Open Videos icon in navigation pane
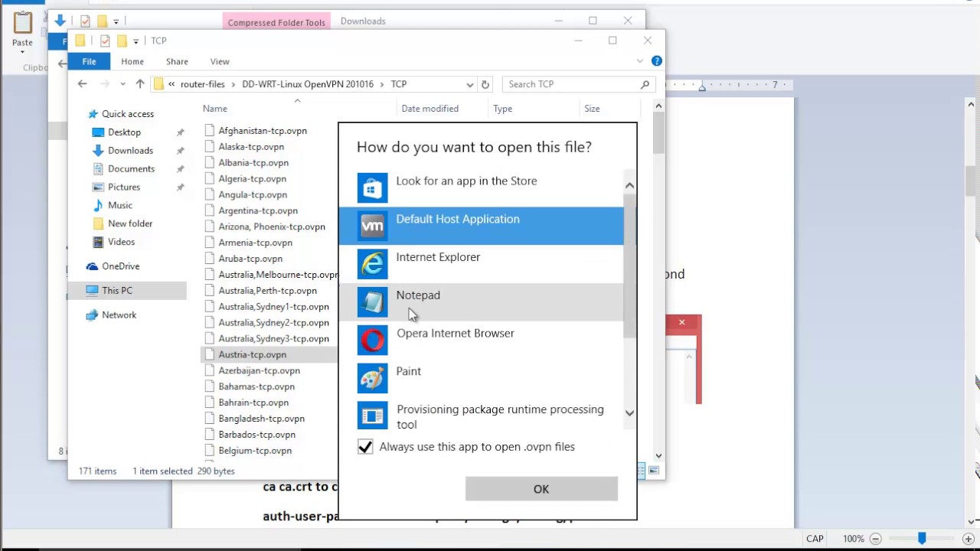 pyautogui.click(x=98, y=242)
